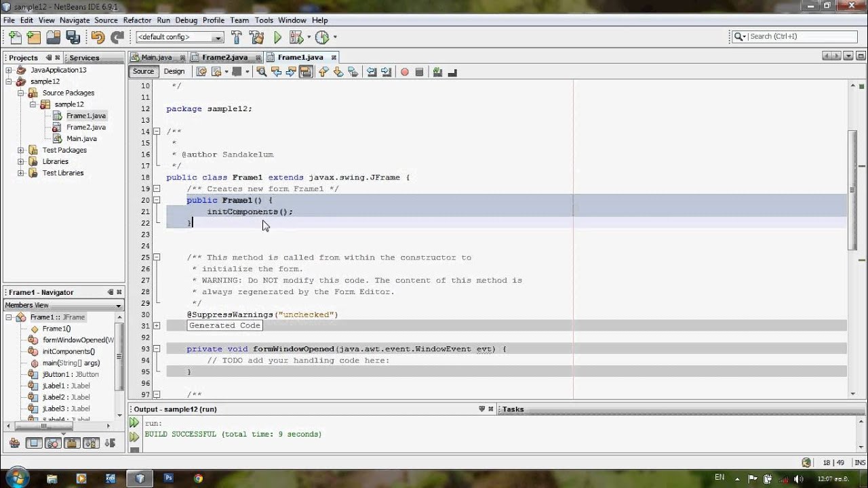Open the Refactor menu

[x=137, y=20]
